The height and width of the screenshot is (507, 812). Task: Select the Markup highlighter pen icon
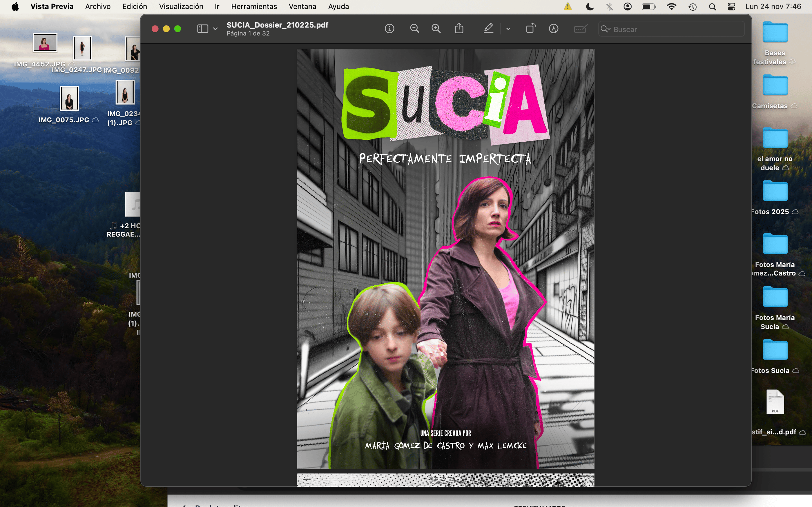pos(488,29)
